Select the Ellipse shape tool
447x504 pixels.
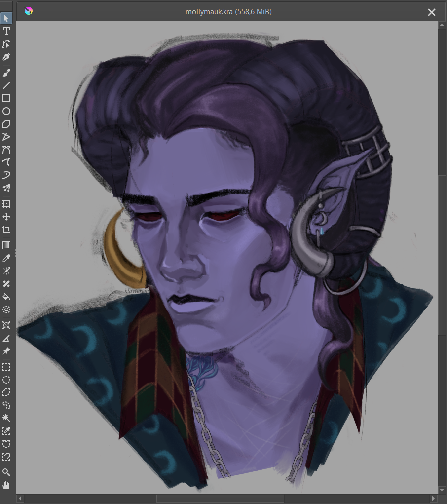click(x=6, y=111)
